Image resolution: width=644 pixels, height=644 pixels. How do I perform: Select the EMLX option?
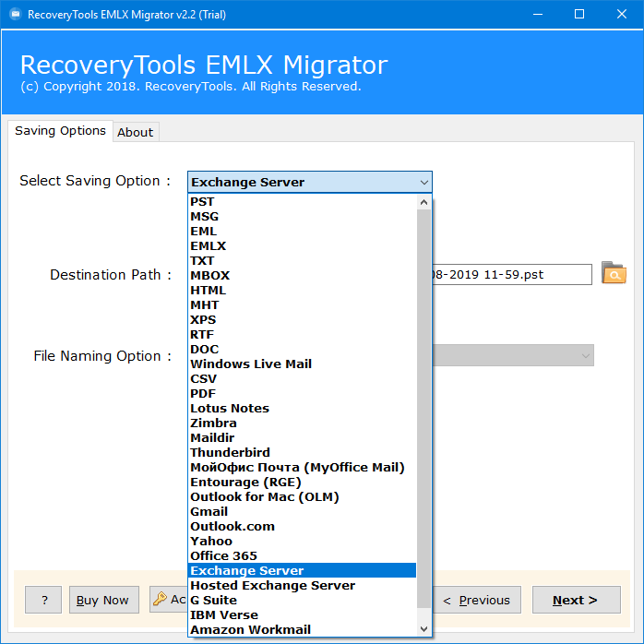click(302, 246)
